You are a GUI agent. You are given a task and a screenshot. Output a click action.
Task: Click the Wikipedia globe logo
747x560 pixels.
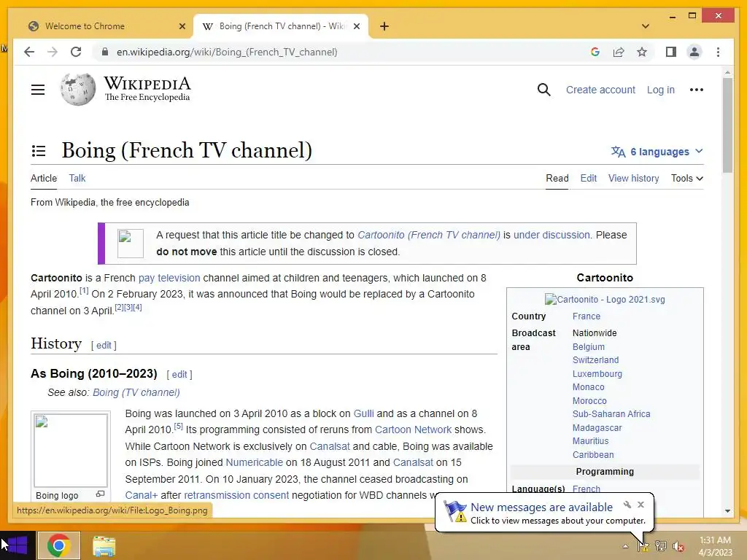click(77, 90)
